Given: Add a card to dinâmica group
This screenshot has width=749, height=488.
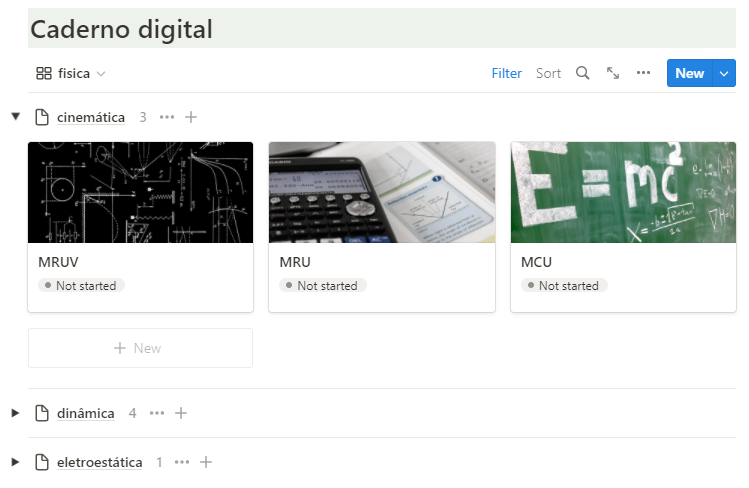Looking at the screenshot, I should (181, 413).
